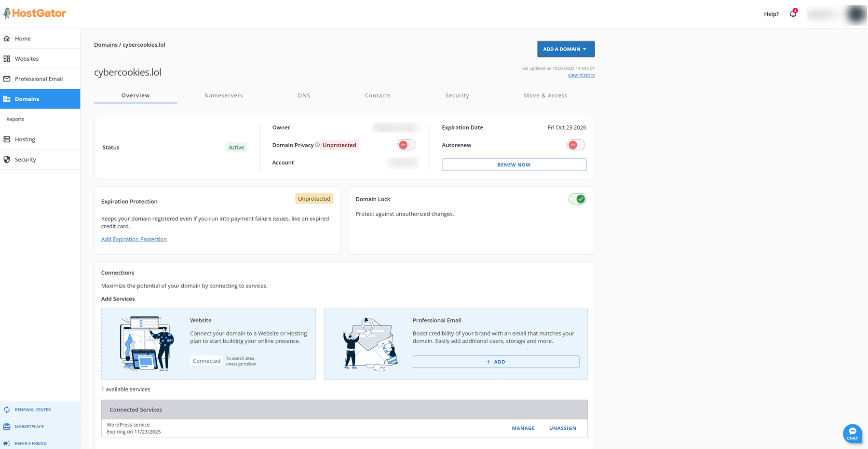Click the Domain Privacy info icon
Screen dimensions: 868x449
tap(317, 145)
